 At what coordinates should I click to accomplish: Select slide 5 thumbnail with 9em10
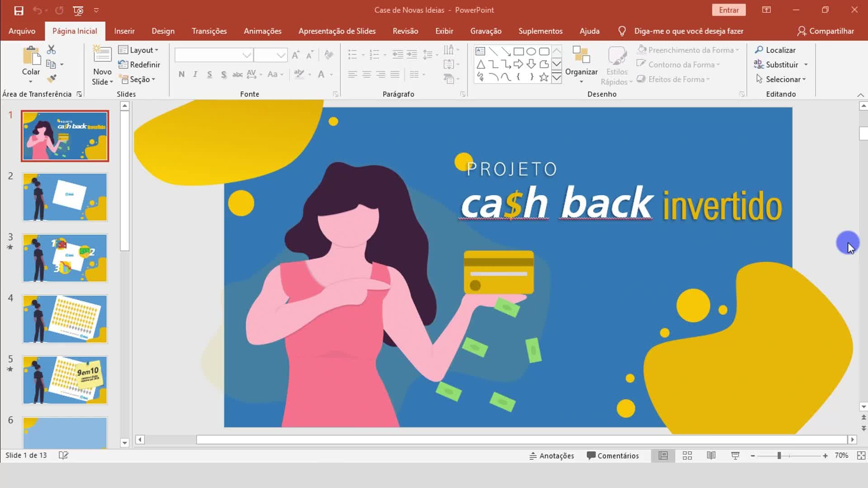point(65,380)
